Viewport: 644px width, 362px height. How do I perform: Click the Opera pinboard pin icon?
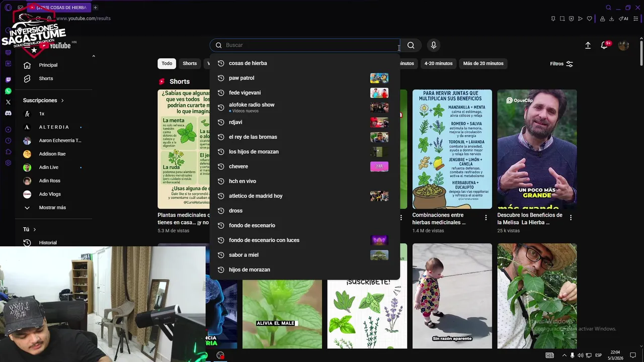(x=553, y=19)
